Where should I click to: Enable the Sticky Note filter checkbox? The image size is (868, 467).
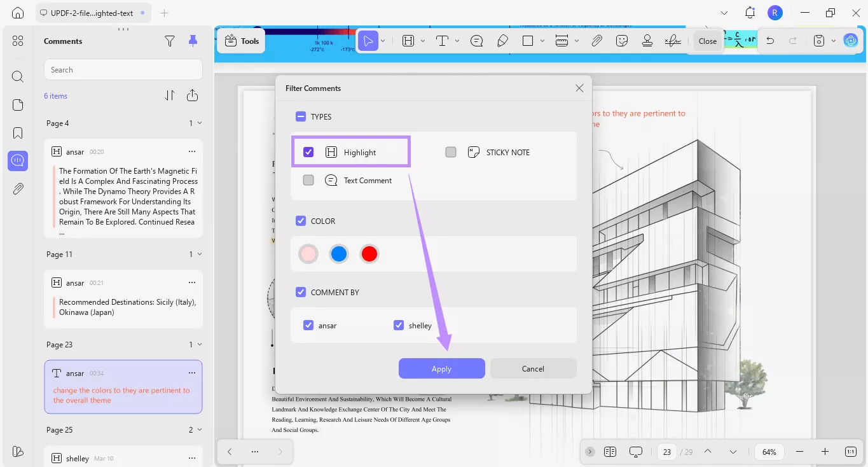(450, 152)
